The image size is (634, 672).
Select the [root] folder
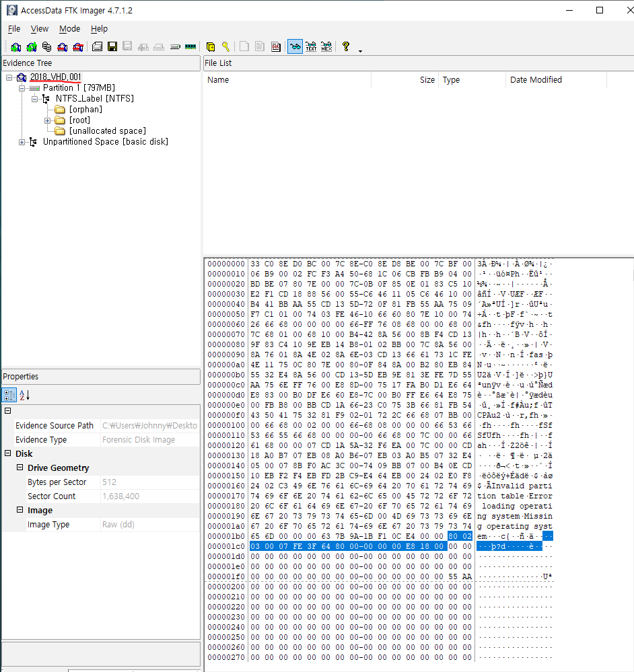tap(79, 120)
